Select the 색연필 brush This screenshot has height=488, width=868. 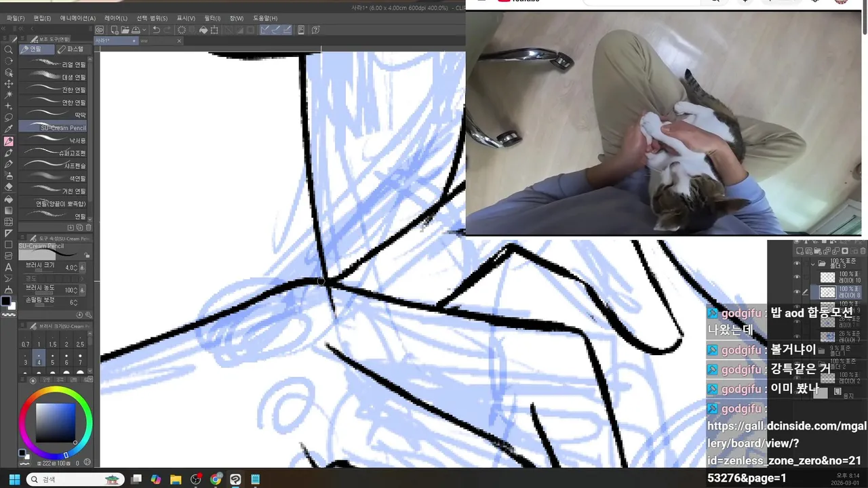click(53, 178)
